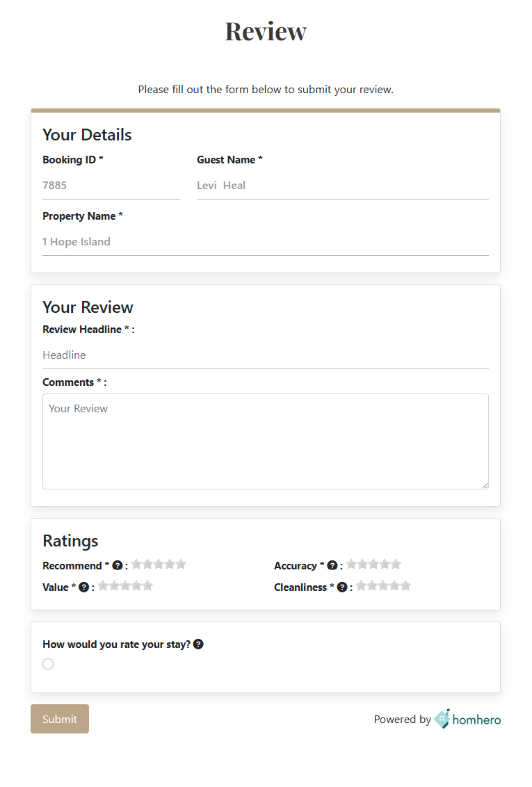Set Value rating to three stars
The width and height of the screenshot is (532, 787).
pos(125,586)
